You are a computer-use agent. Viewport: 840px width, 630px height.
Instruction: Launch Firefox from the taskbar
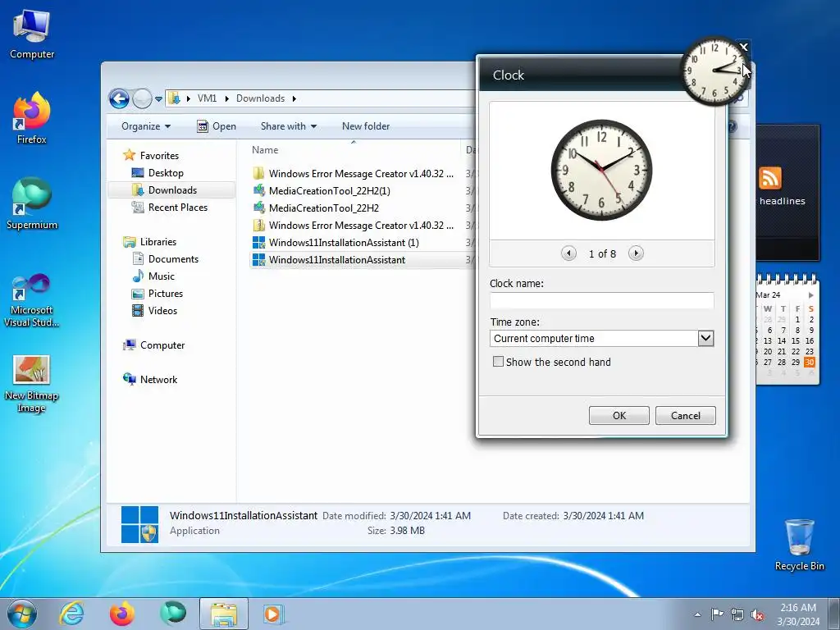[122, 614]
